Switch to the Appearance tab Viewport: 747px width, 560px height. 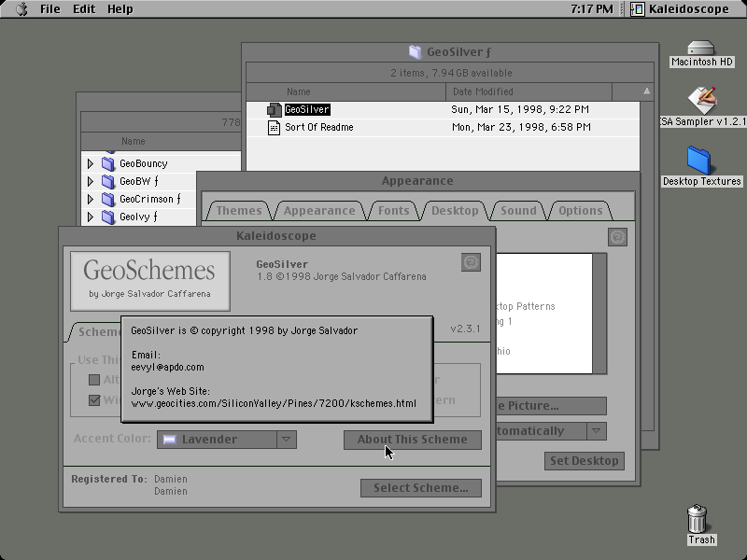tap(319, 211)
